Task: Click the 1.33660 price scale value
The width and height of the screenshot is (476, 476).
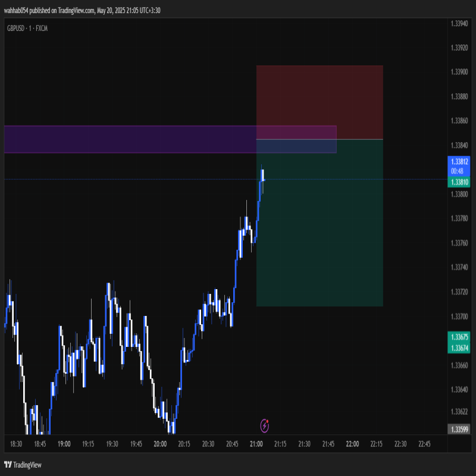Action: (459, 365)
